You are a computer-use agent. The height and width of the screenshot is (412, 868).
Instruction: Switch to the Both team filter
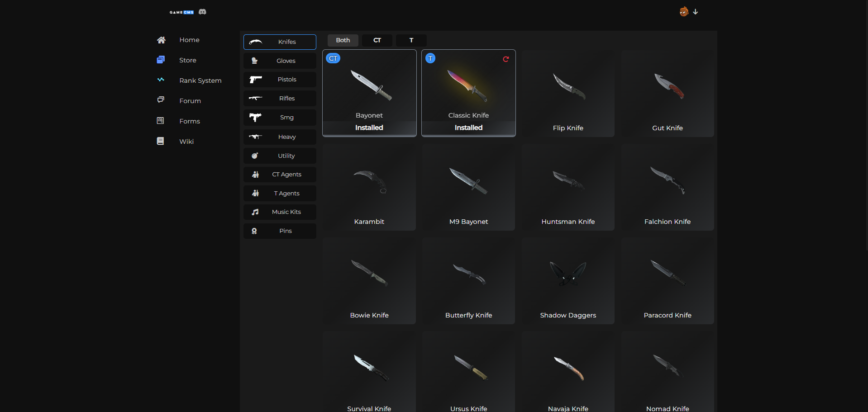pyautogui.click(x=343, y=40)
